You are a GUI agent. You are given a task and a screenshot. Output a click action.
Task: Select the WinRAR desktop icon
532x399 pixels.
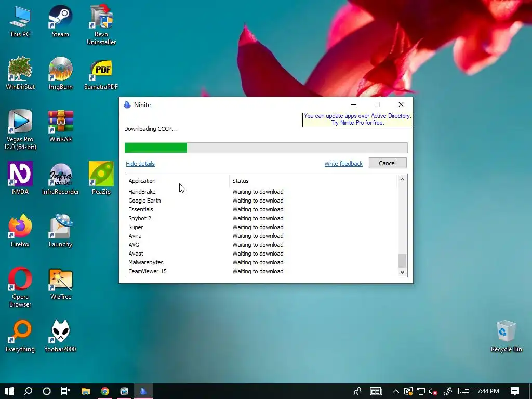(60, 126)
